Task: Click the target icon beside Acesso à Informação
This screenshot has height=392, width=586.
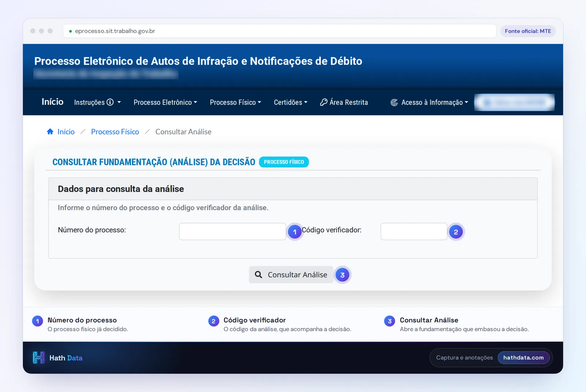Action: (394, 103)
